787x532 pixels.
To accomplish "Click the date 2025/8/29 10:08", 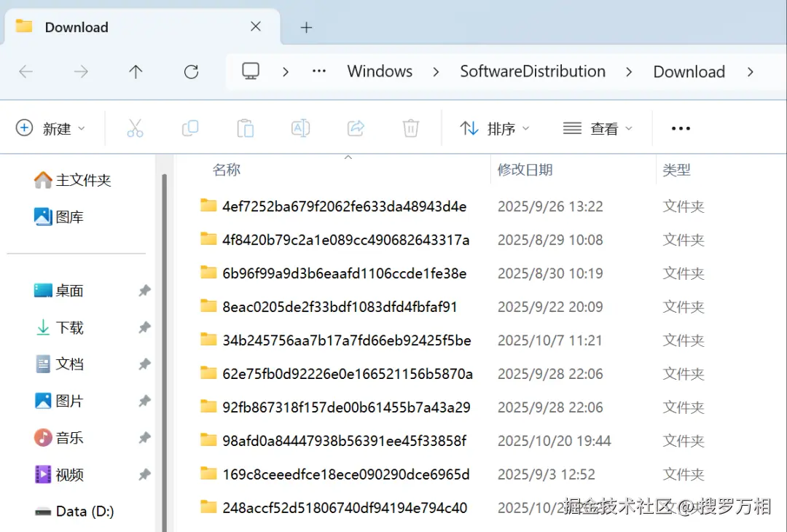I will tap(550, 240).
